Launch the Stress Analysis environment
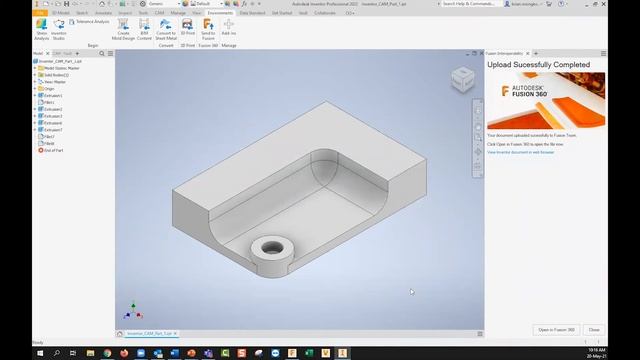Image resolution: width=640 pixels, height=360 pixels. 41,29
